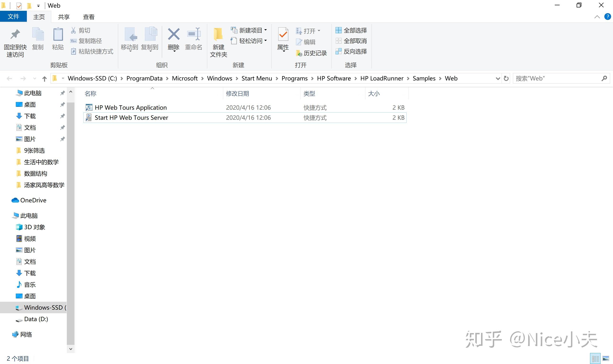This screenshot has height=364, width=613.
Task: Sort by the 大小 (Size) column header
Action: click(374, 93)
